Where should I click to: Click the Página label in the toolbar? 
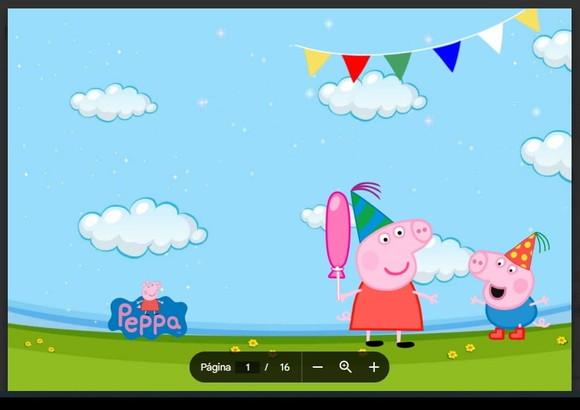tap(215, 367)
